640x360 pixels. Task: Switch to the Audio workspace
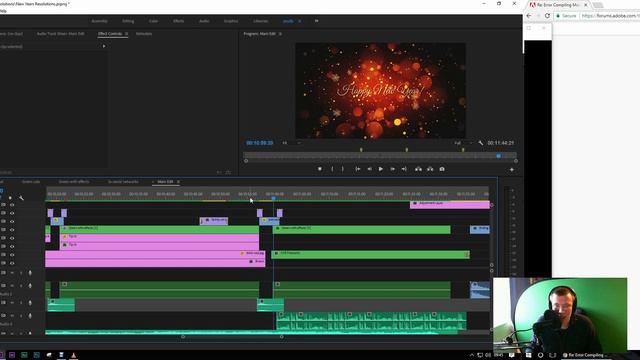204,21
